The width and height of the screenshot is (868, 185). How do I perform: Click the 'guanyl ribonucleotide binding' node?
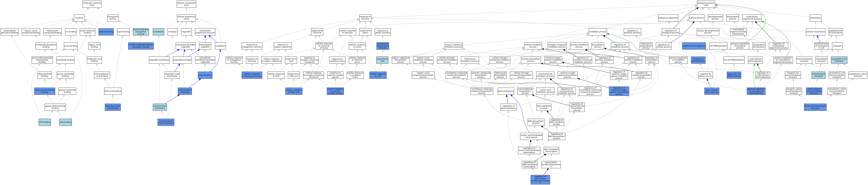(55, 107)
